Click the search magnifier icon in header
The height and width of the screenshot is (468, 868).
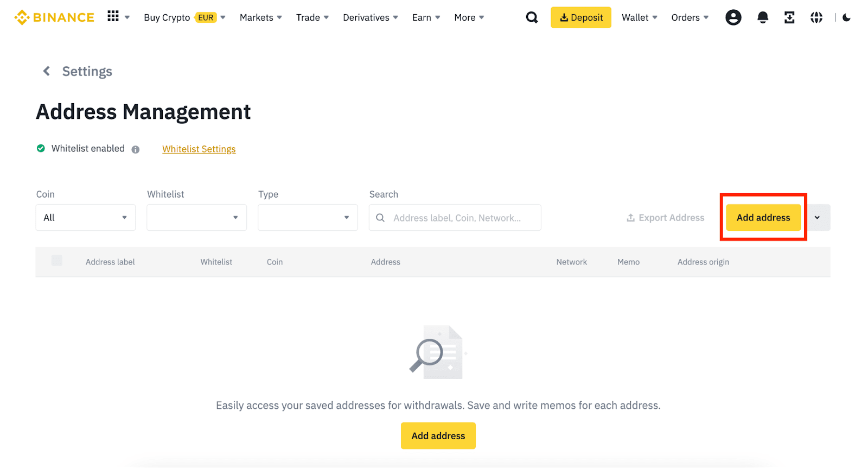(532, 17)
